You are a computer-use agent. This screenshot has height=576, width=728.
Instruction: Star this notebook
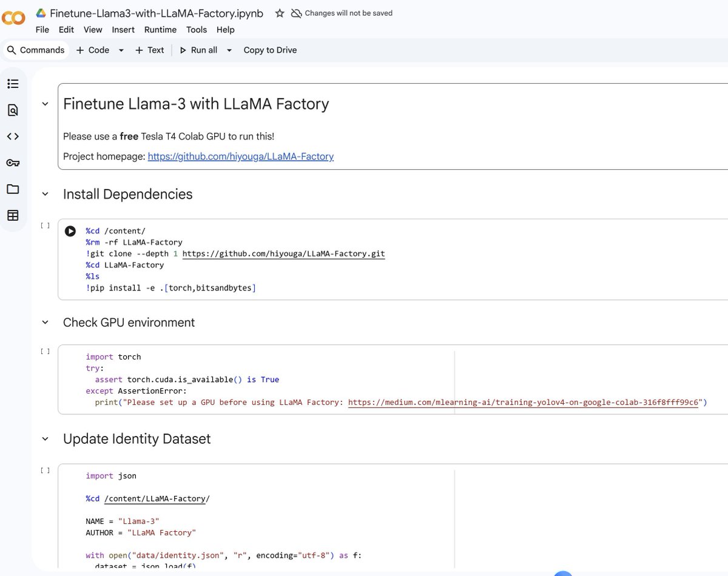tap(279, 12)
